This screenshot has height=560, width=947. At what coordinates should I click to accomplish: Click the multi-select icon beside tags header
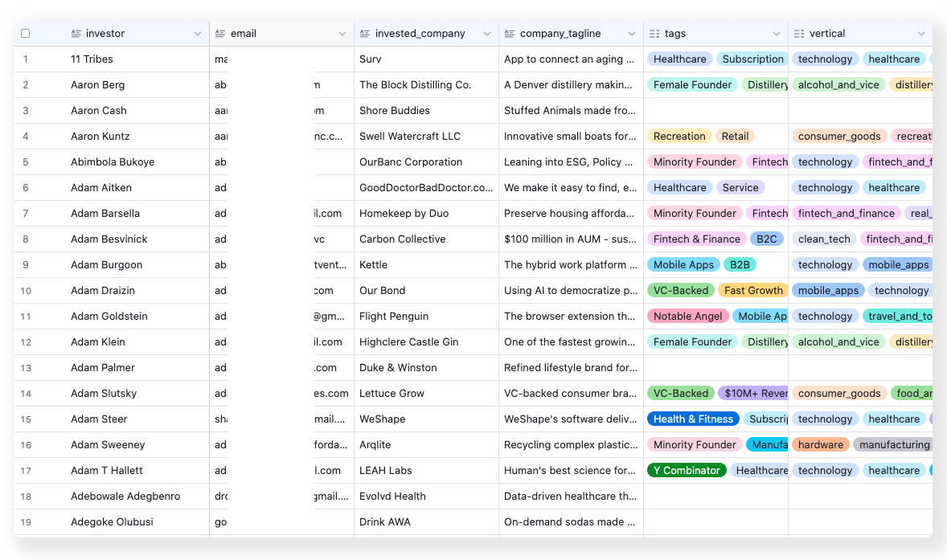click(654, 34)
